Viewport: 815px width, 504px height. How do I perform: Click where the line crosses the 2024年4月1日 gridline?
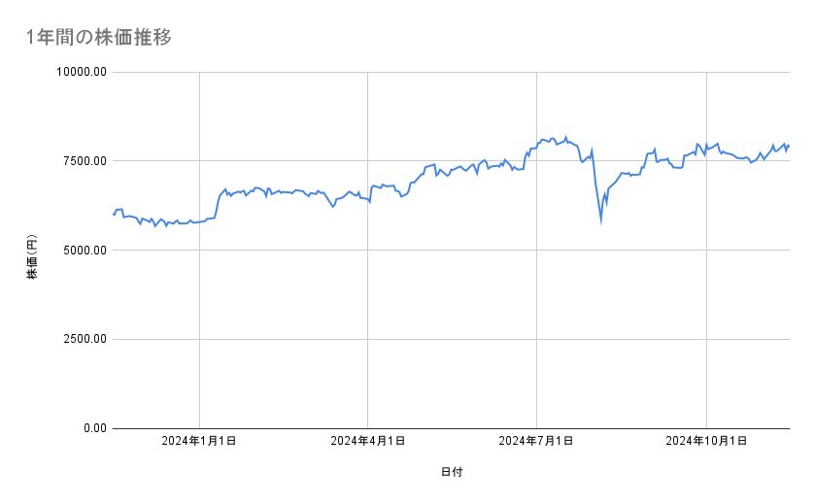click(x=367, y=200)
